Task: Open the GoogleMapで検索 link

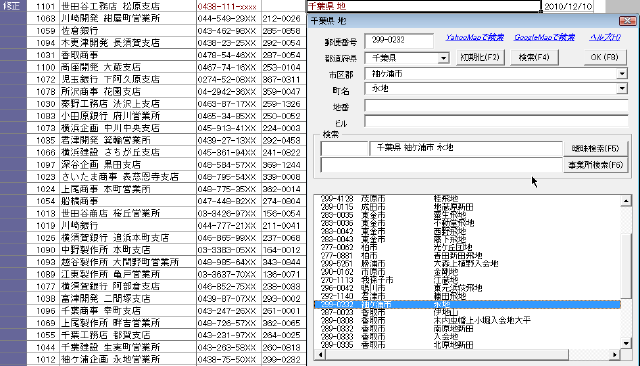Action: (x=544, y=37)
